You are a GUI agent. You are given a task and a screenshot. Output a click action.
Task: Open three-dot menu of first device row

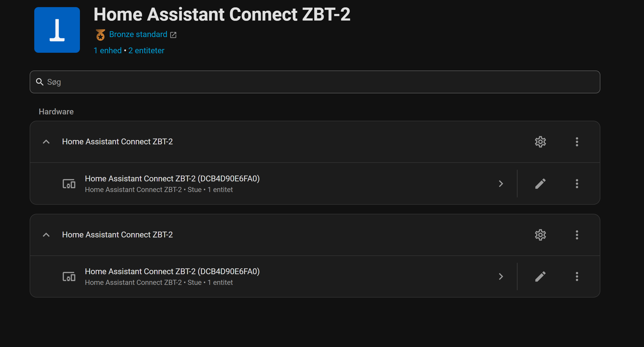tap(577, 184)
